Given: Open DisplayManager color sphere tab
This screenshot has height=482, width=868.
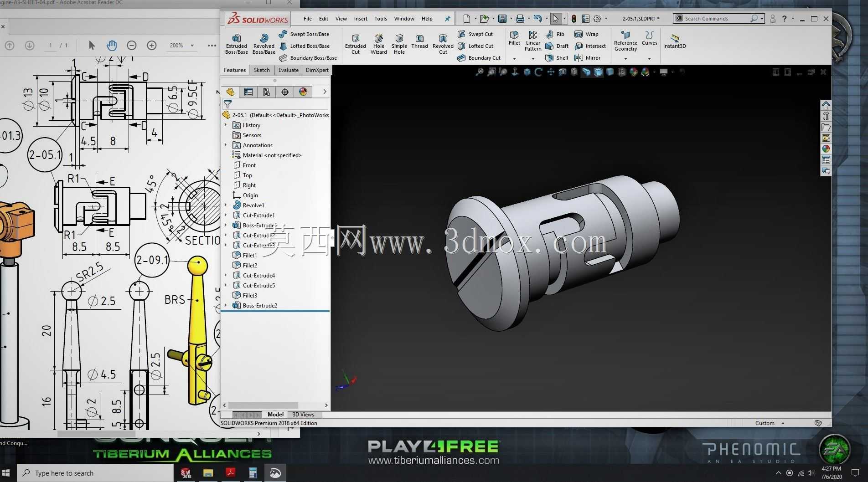Looking at the screenshot, I should tap(303, 92).
